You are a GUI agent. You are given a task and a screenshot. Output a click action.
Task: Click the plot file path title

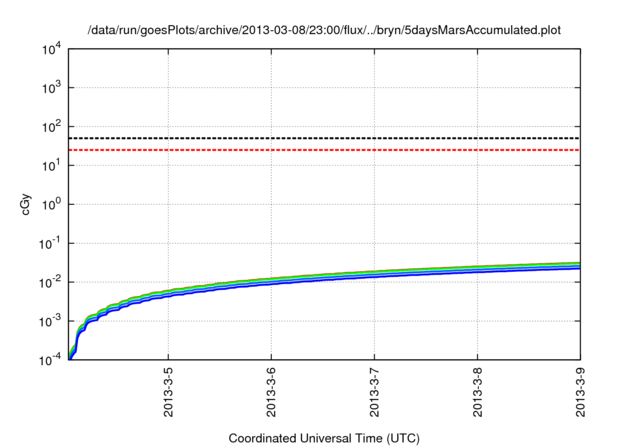[x=324, y=30]
